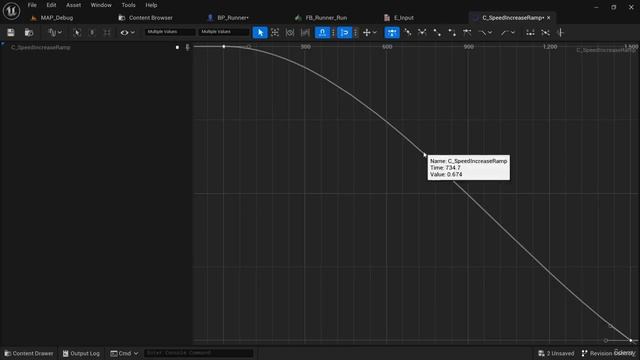
Task: Open the eye view options dropdown
Action: 127,33
